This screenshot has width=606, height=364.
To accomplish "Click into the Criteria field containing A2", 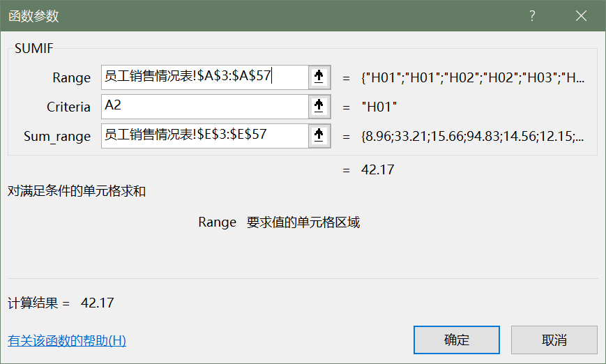I will click(x=204, y=107).
